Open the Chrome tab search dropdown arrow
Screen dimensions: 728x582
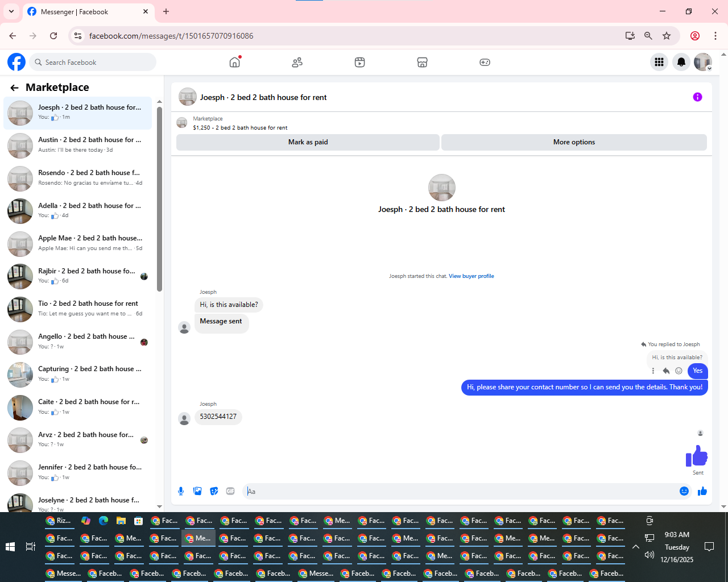pos(11,11)
